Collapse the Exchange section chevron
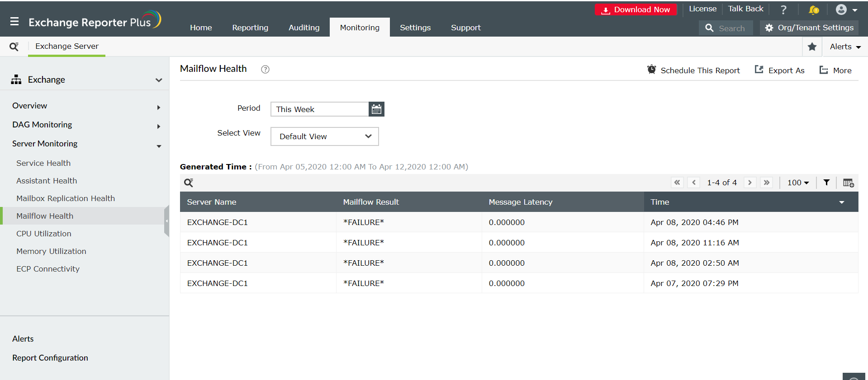This screenshot has height=380, width=868. [159, 80]
